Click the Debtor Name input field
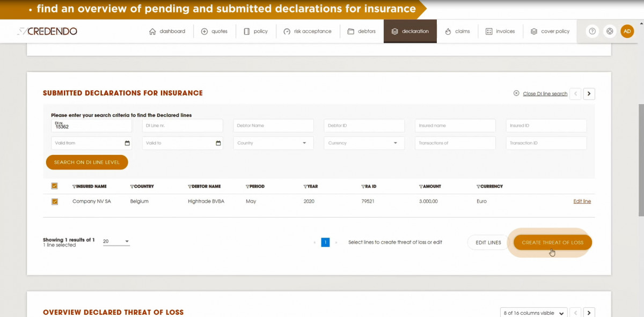 [x=273, y=126]
